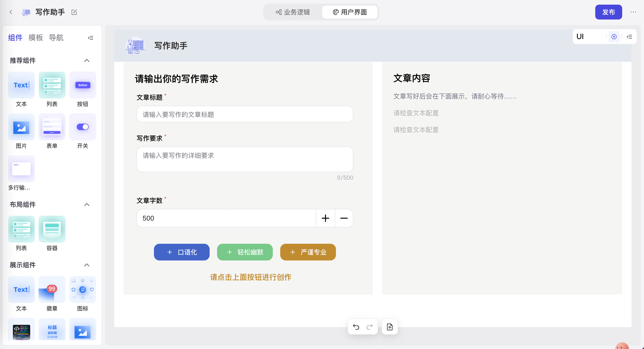The image size is (644, 349).
Task: Select the 开关 switch component
Action: 82,127
